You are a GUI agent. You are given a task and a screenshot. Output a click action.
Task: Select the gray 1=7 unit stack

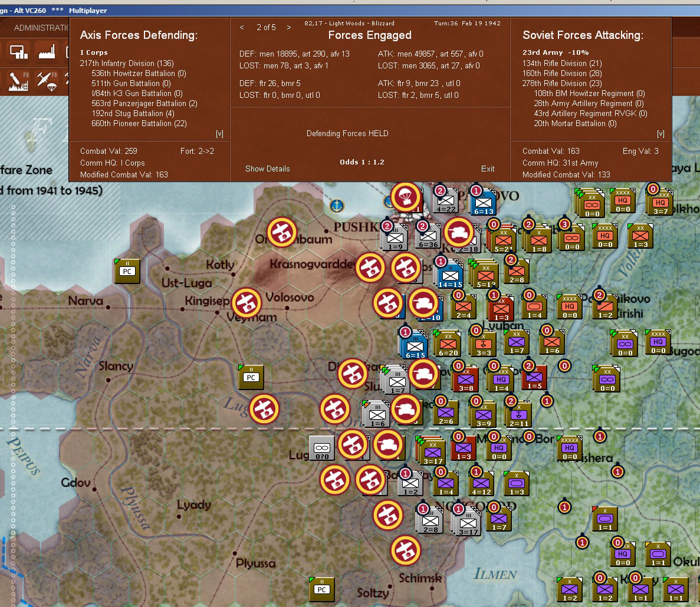(397, 382)
